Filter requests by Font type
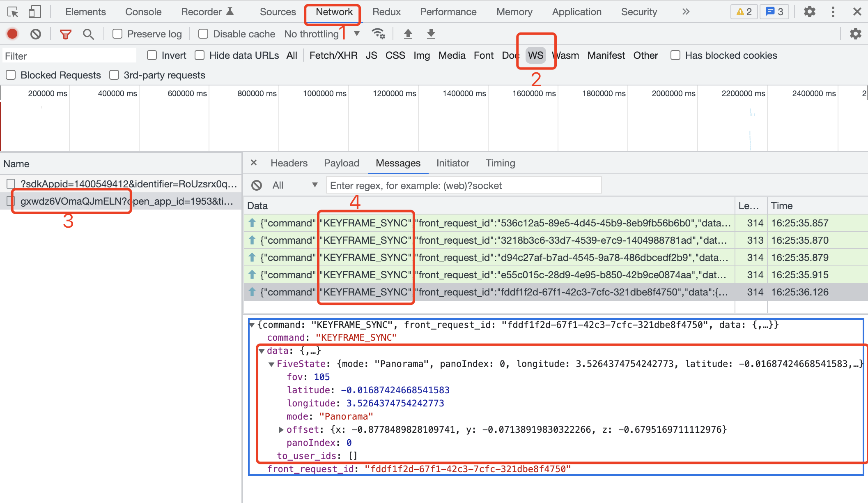Image resolution: width=868 pixels, height=503 pixels. click(x=484, y=55)
